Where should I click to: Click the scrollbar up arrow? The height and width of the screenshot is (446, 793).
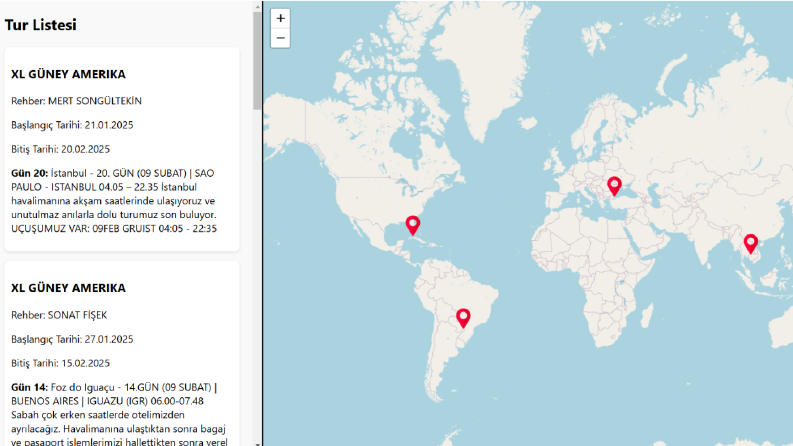257,6
